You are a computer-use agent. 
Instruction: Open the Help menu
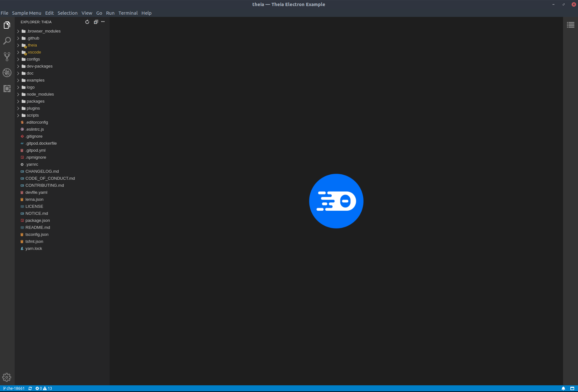pos(147,13)
